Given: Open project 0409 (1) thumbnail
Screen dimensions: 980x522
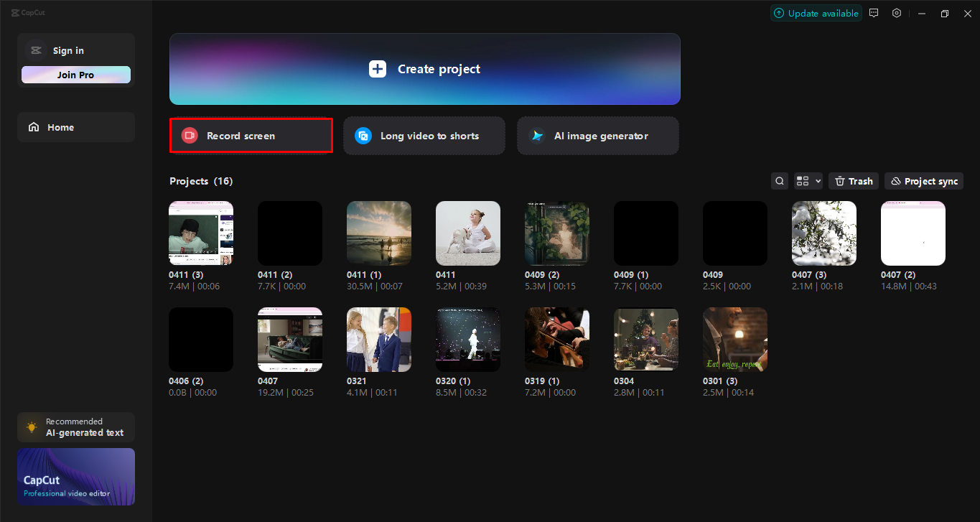Looking at the screenshot, I should [646, 233].
